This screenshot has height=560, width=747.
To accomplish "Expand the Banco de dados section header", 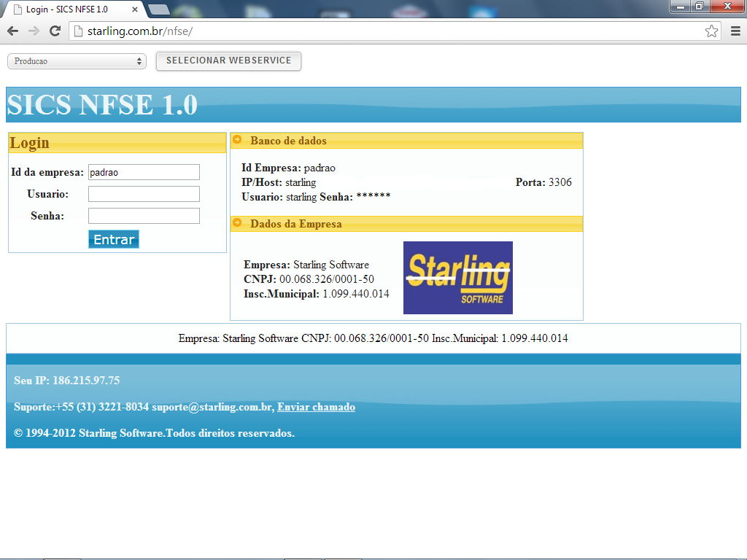I will point(406,141).
